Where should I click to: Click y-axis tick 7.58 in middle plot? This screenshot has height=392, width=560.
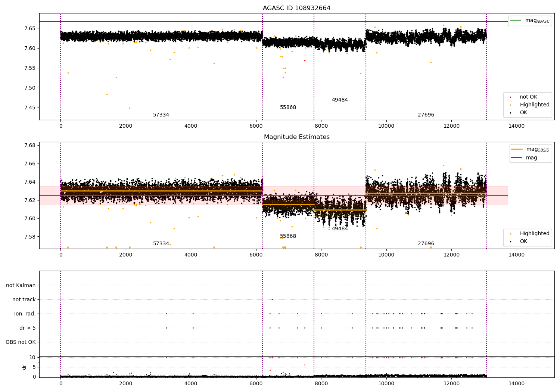pos(29,237)
